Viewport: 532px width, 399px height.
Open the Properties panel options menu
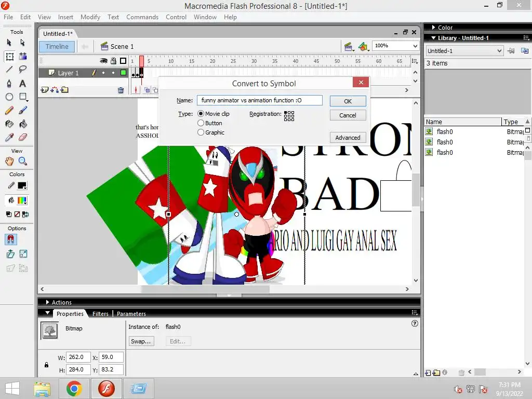415,312
